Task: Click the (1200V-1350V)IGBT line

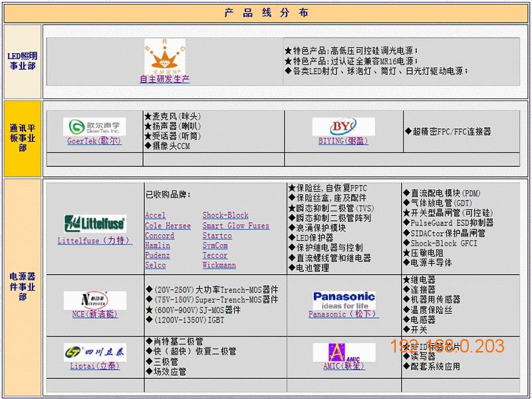Action: tap(185, 320)
